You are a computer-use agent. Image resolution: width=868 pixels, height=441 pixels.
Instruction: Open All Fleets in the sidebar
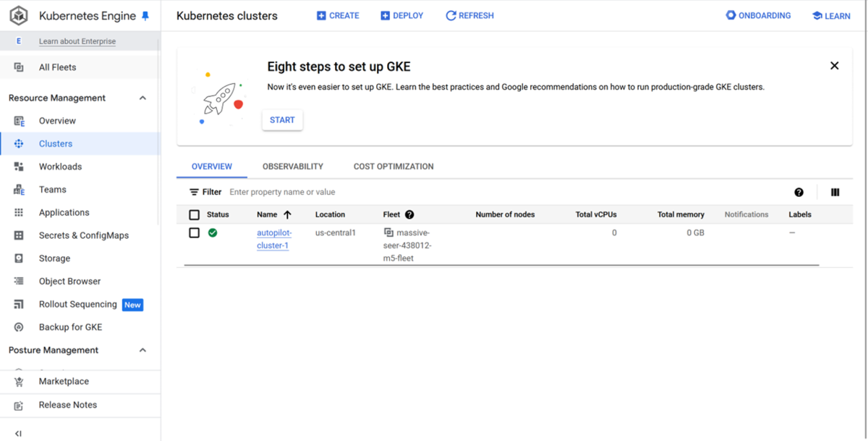(80, 67)
